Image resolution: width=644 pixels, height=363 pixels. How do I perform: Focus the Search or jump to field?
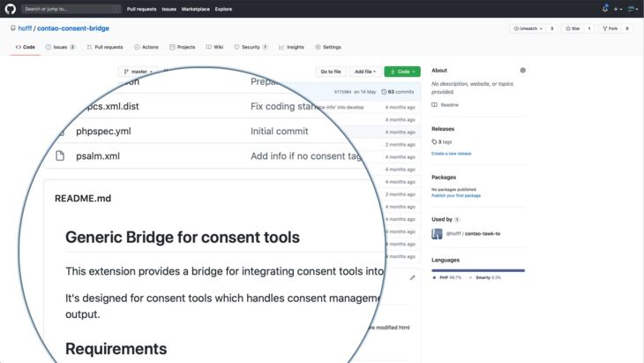(69, 9)
